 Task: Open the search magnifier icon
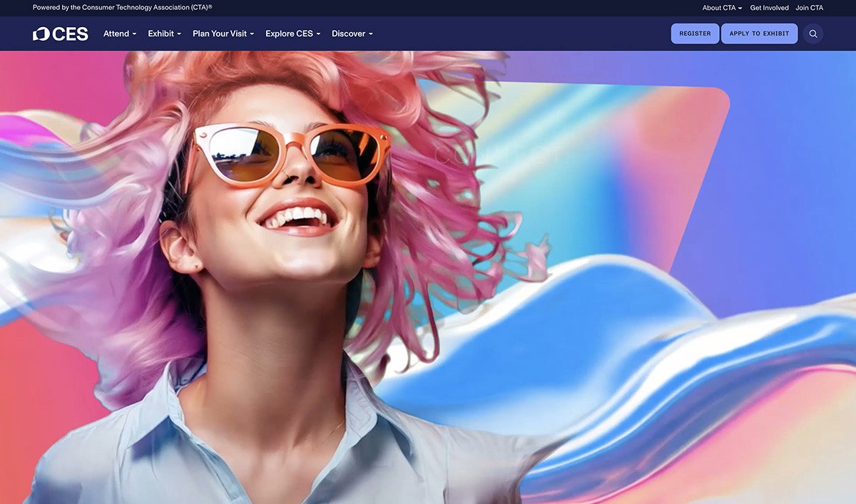point(813,34)
